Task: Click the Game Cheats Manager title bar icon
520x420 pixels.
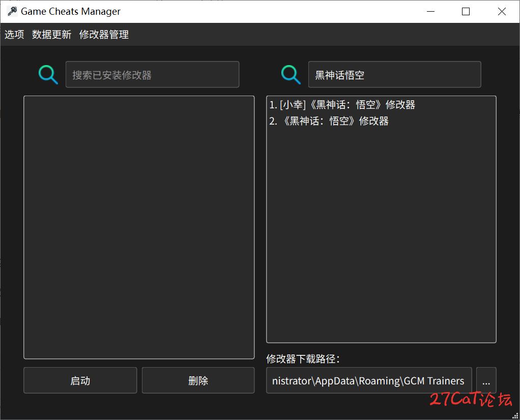Action: 12,11
